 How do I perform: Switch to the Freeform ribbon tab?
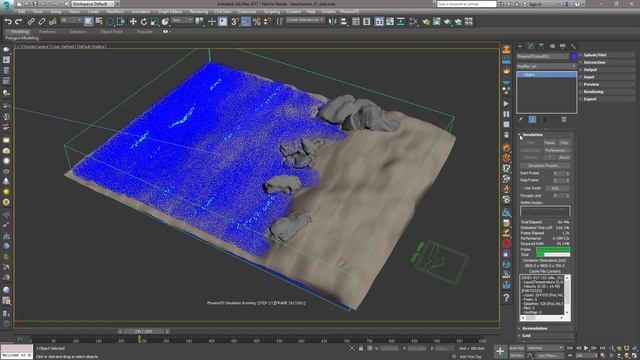click(x=47, y=31)
